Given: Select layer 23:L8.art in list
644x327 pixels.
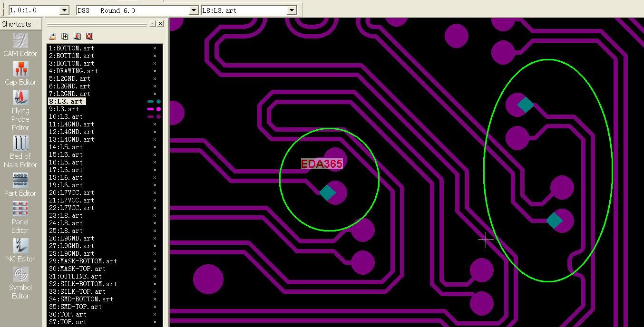Looking at the screenshot, I should (66, 215).
